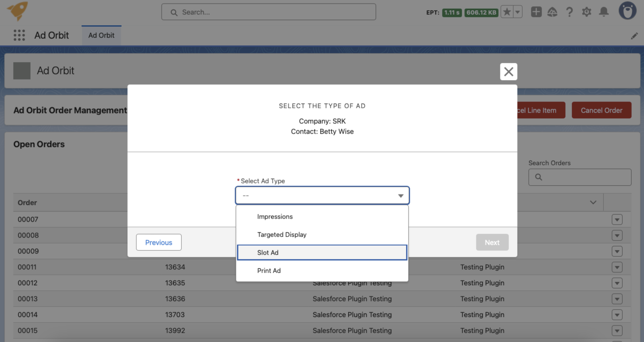Click Salesforce Plugin Testing in row 00014
This screenshot has width=644, height=342.
pyautogui.click(x=352, y=315)
